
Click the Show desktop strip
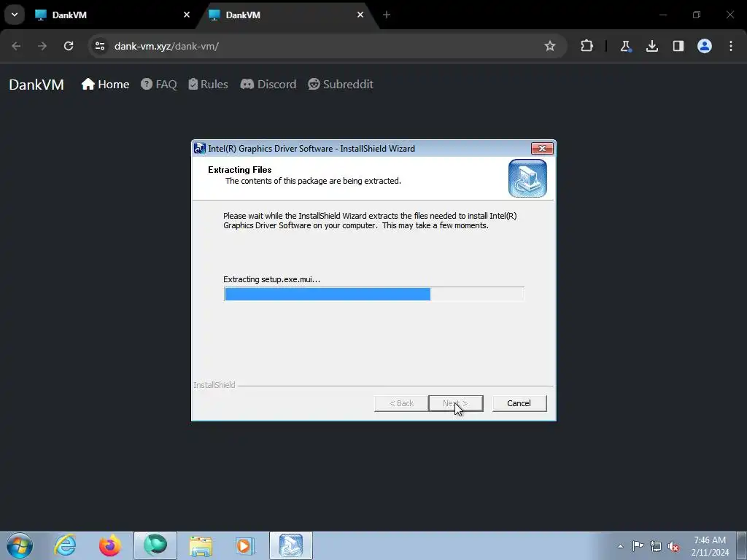tap(742, 546)
